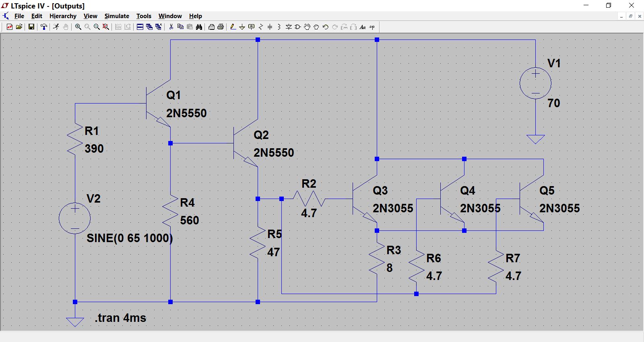Open a file with the Open folder icon
The image size is (644, 342).
pyautogui.click(x=19, y=27)
